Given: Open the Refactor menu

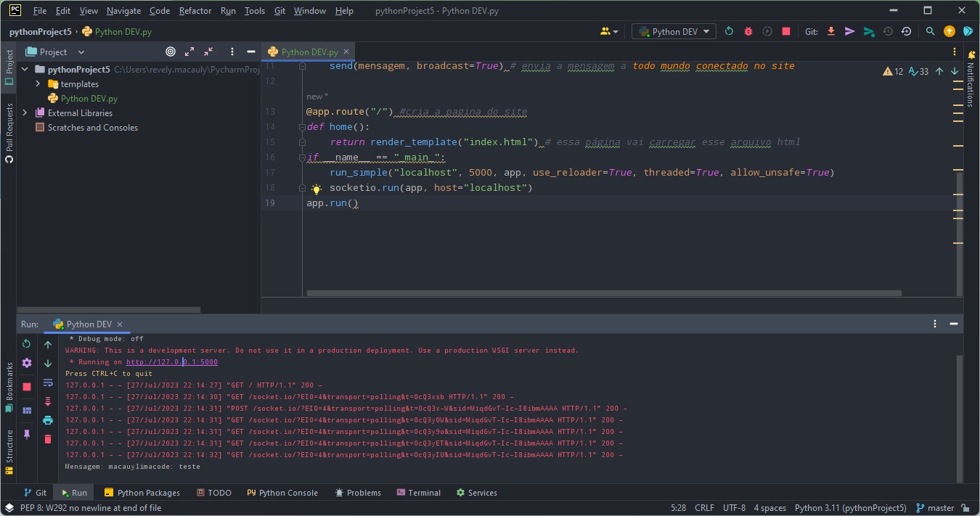Looking at the screenshot, I should click(x=195, y=10).
